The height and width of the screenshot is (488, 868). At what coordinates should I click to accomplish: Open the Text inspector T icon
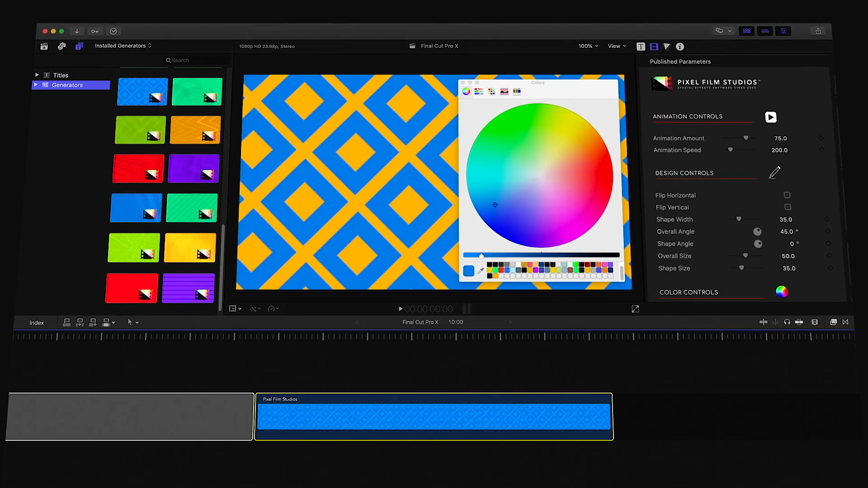click(641, 47)
